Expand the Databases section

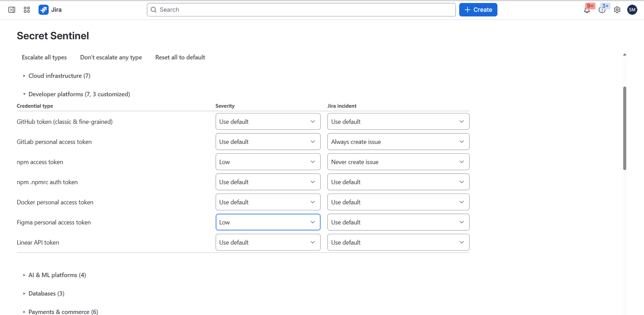44,294
